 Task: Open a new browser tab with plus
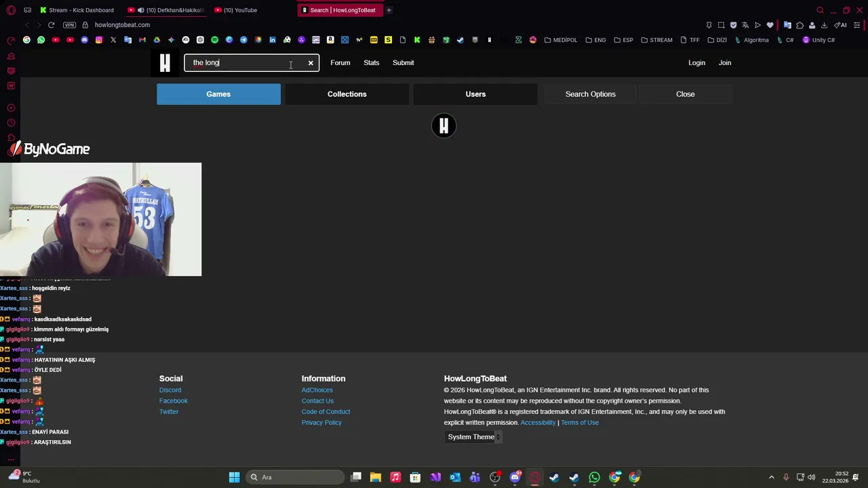(x=389, y=10)
